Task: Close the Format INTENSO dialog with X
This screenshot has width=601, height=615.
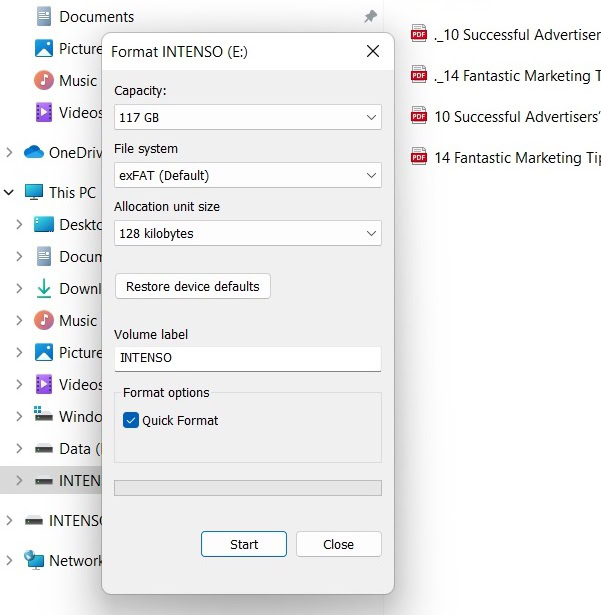Action: [x=373, y=51]
